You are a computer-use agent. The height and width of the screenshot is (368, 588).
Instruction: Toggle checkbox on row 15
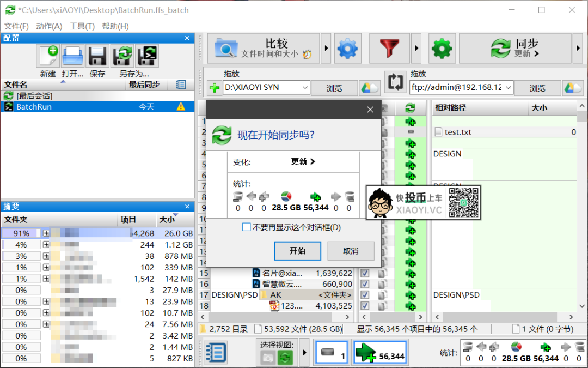click(x=364, y=273)
